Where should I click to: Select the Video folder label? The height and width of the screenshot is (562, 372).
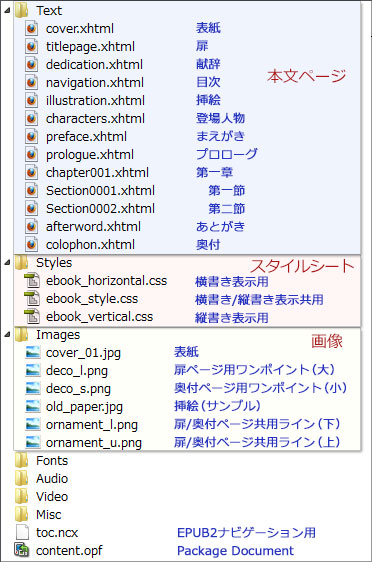click(x=52, y=496)
